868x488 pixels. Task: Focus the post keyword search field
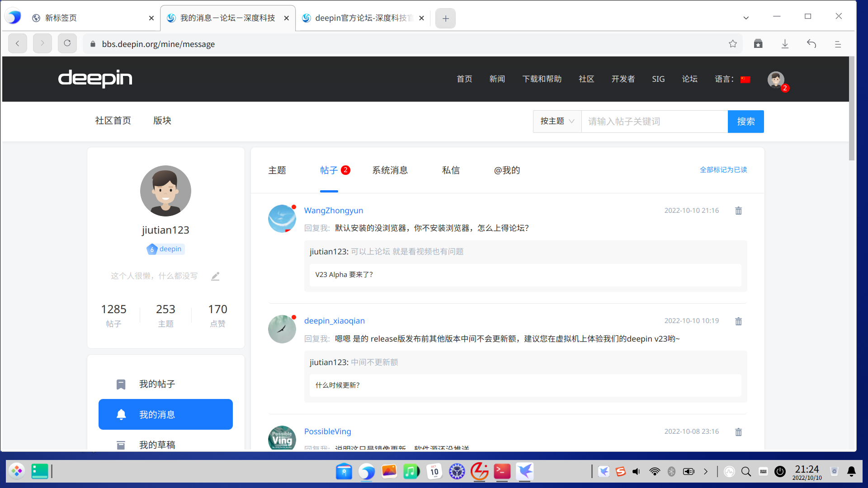pos(654,122)
